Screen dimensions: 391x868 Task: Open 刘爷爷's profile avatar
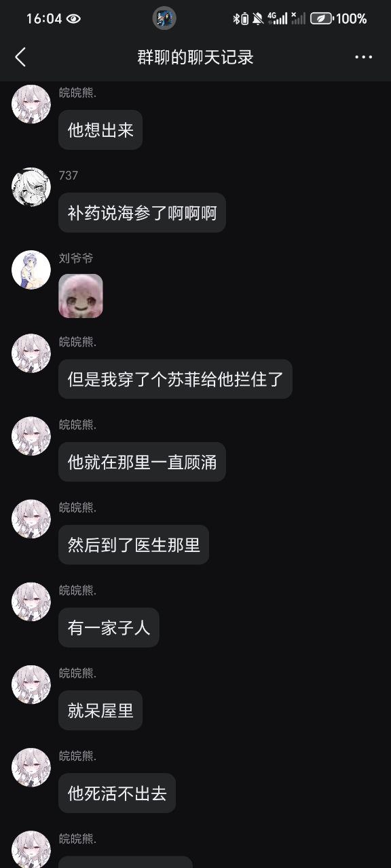tap(31, 270)
